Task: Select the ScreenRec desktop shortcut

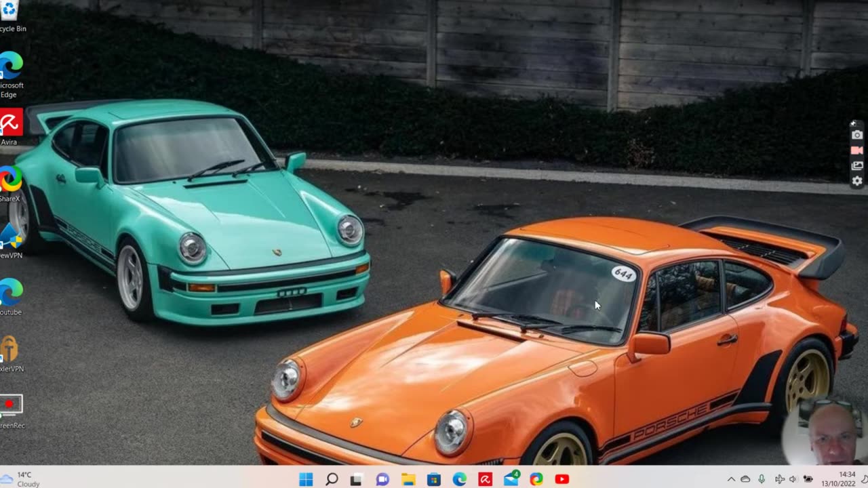Action: pos(11,411)
